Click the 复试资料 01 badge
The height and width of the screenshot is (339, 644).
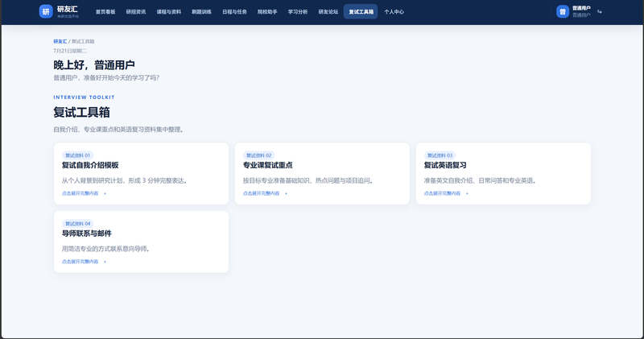point(77,155)
